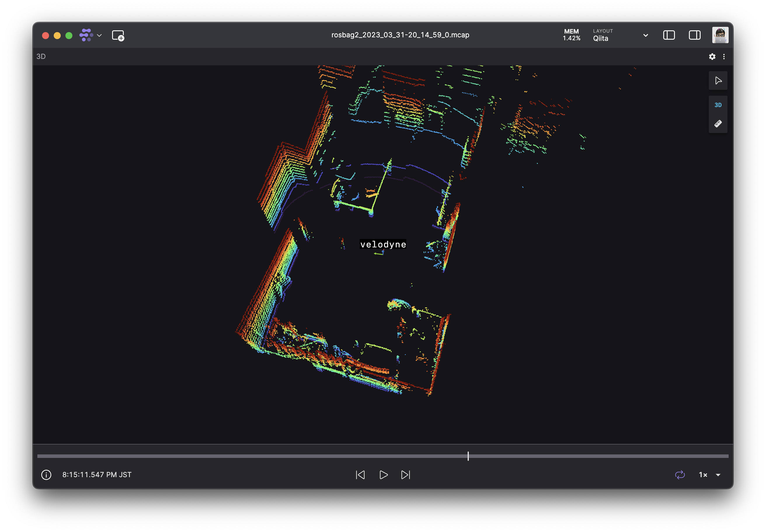Image resolution: width=766 pixels, height=532 pixels.
Task: Click the user profile avatar
Action: click(720, 35)
